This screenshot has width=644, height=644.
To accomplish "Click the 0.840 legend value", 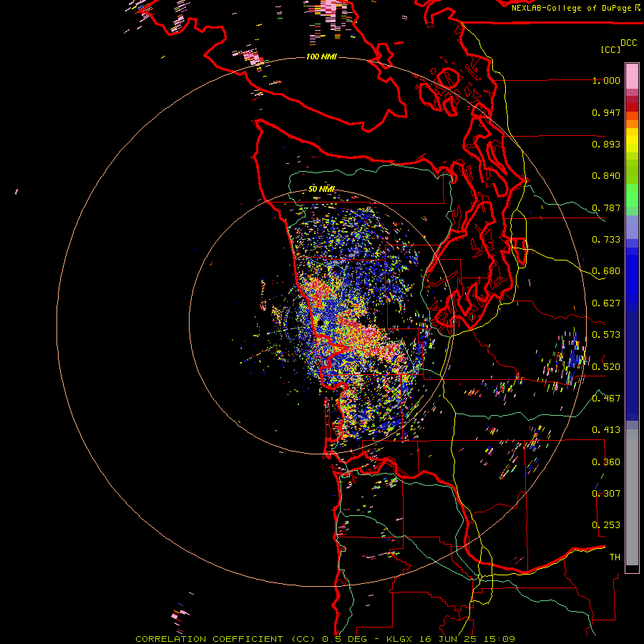I will tap(606, 176).
